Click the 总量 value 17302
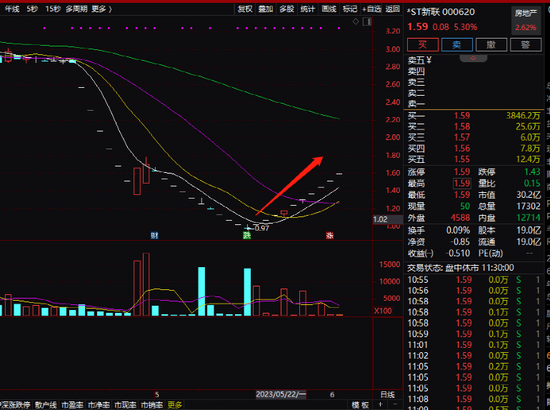Viewport: 550px width, 410px height. click(x=529, y=206)
